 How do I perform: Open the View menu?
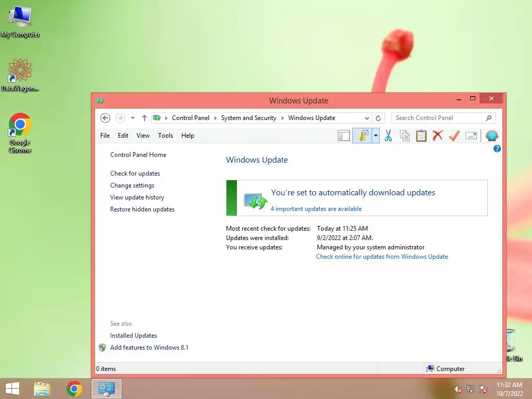[x=143, y=136]
